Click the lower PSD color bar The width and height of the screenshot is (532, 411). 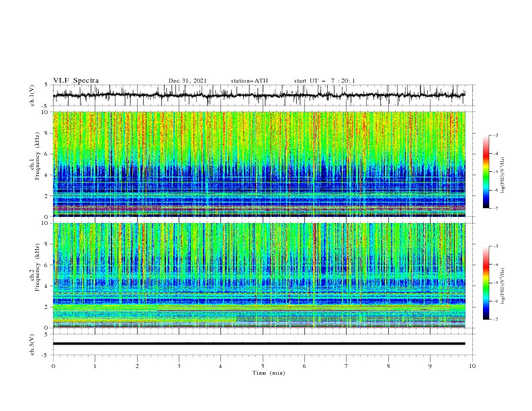[486, 283]
